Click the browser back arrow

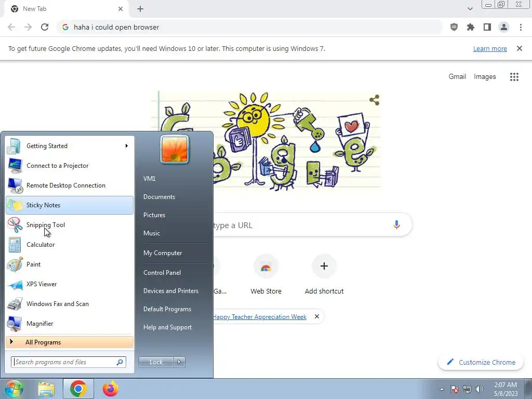click(x=11, y=27)
